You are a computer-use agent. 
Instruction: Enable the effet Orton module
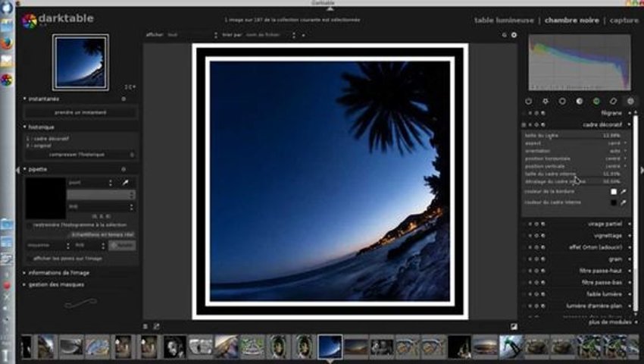524,247
